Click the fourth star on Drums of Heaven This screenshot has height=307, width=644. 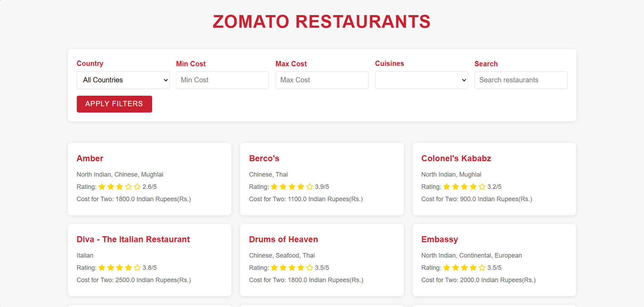[x=301, y=268]
